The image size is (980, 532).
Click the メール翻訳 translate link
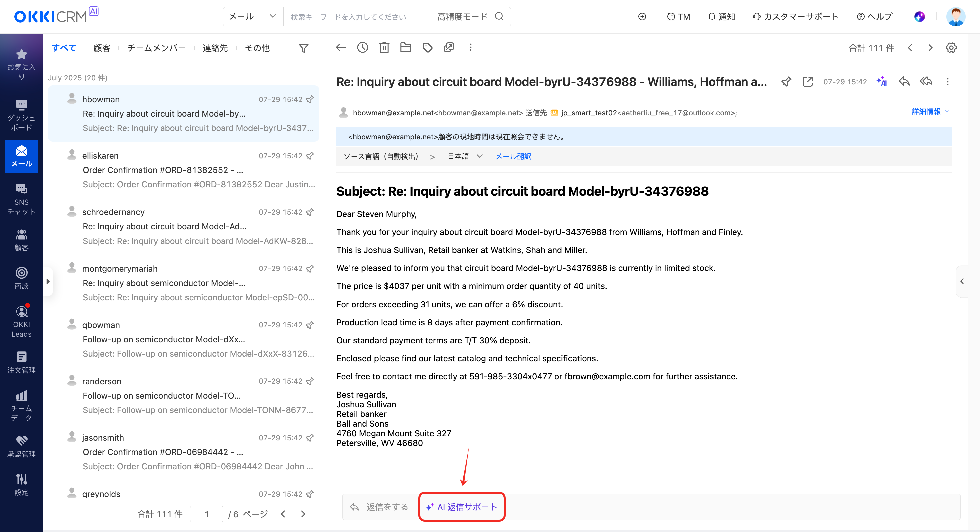[513, 156]
